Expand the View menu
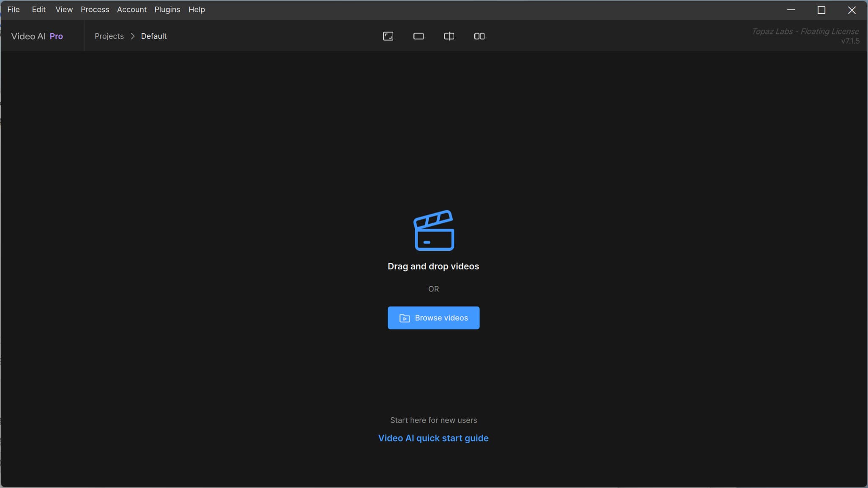This screenshot has width=868, height=488. [x=64, y=9]
